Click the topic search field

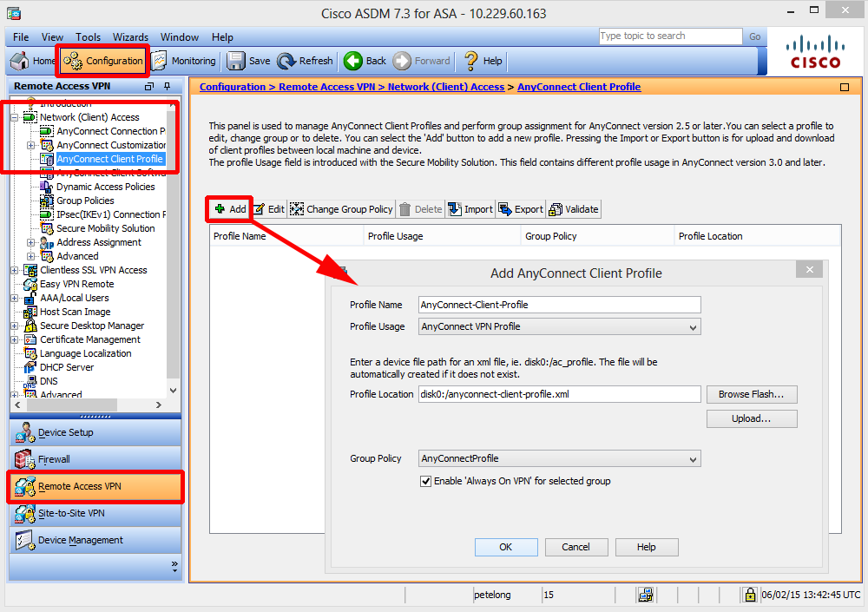pyautogui.click(x=670, y=36)
